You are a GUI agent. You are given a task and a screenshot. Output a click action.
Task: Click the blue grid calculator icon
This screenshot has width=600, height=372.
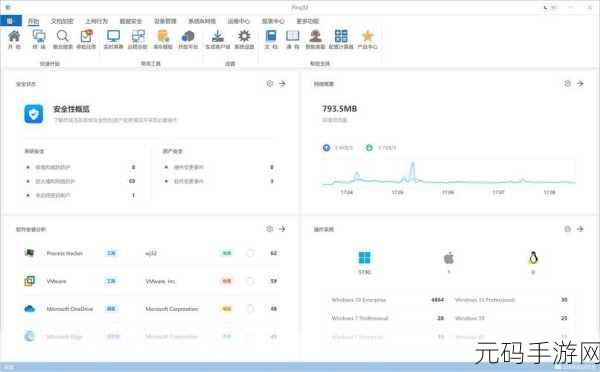(341, 36)
